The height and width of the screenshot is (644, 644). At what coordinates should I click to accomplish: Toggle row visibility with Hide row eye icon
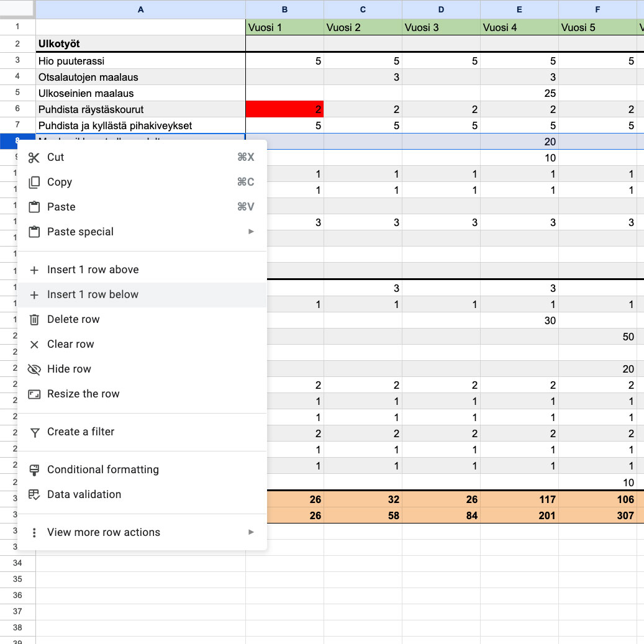click(34, 370)
